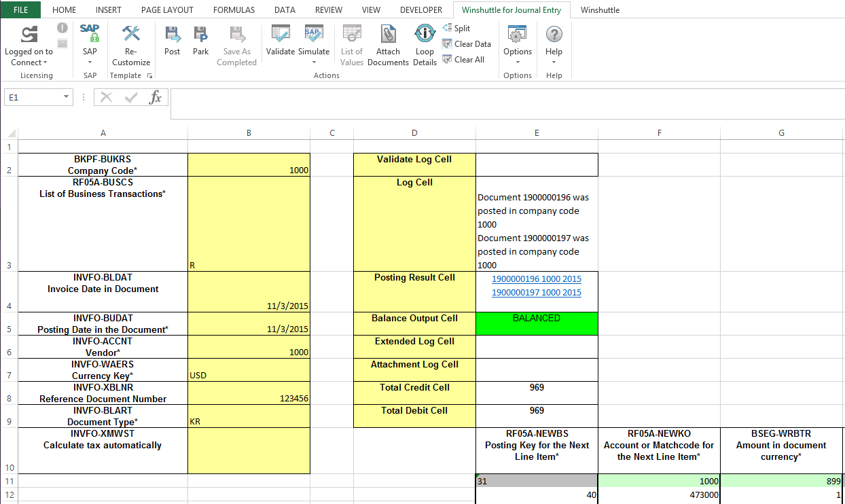The image size is (845, 504).
Task: Expand the Simulate dropdown arrow
Action: (x=314, y=62)
